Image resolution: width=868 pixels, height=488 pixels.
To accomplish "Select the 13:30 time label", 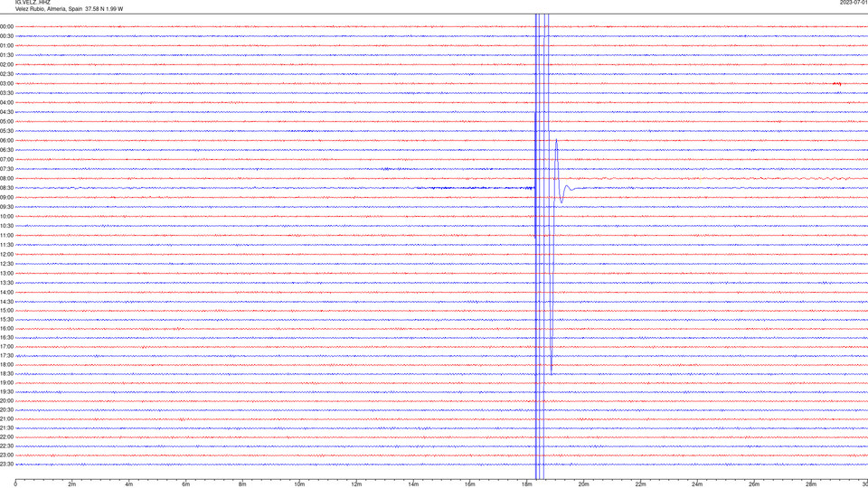I will (6, 283).
